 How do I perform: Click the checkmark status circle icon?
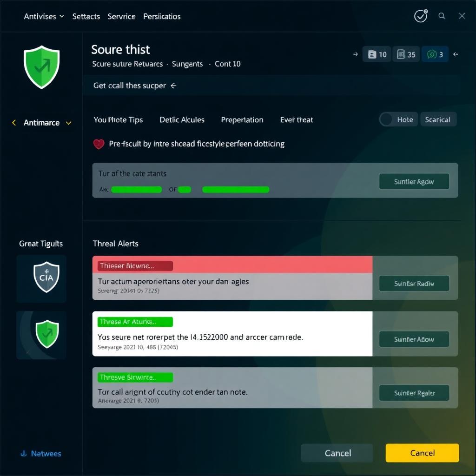[421, 16]
